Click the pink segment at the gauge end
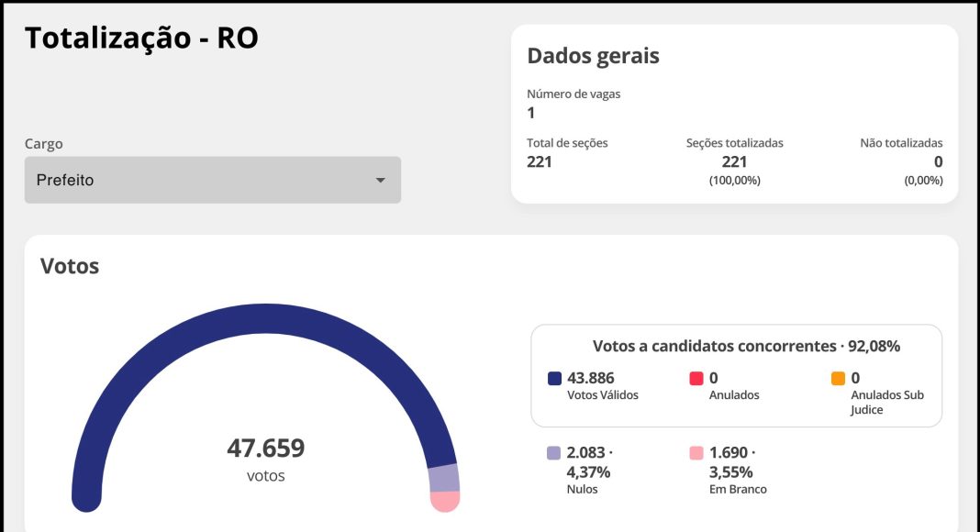 tap(445, 501)
